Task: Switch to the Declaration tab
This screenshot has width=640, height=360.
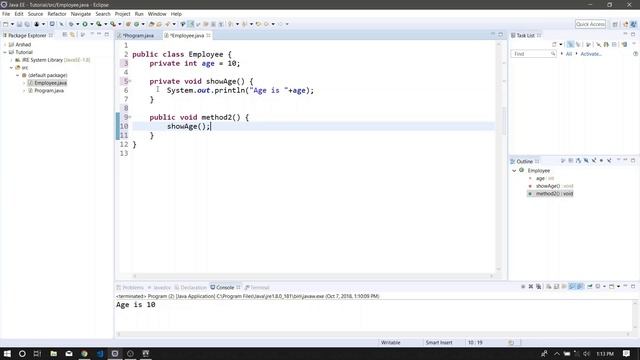Action: tap(190, 287)
